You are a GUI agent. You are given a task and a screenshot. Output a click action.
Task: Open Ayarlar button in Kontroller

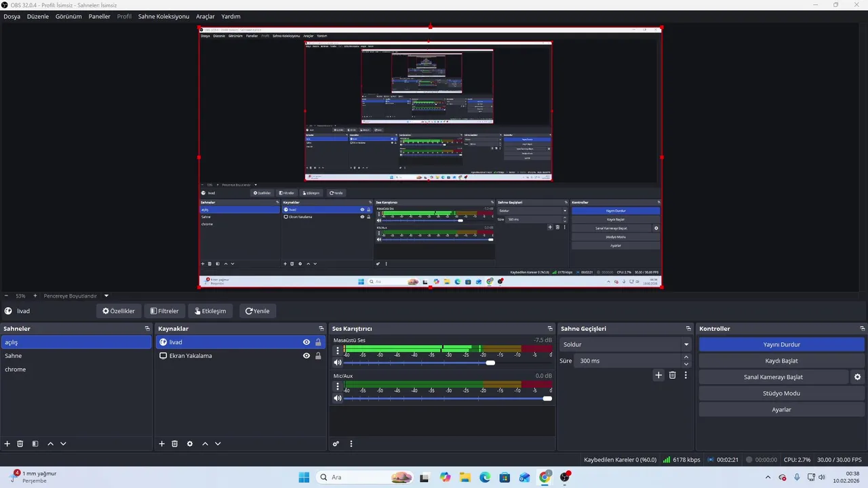click(x=781, y=409)
